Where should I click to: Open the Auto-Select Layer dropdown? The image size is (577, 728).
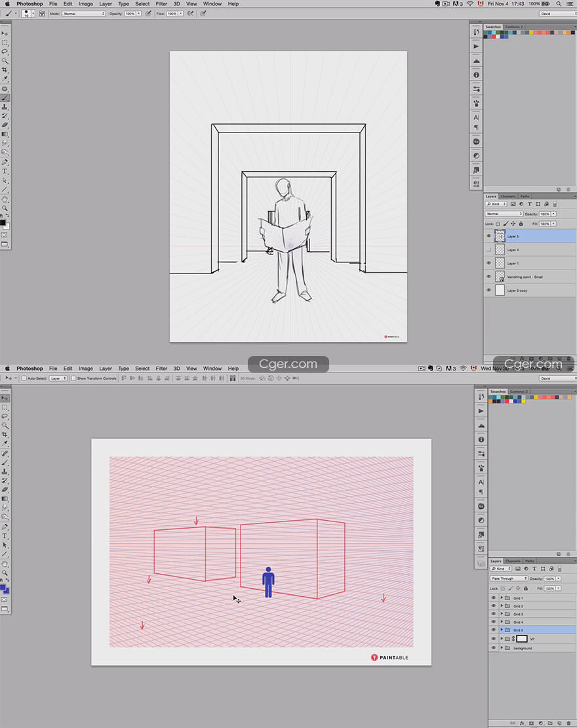pos(58,378)
